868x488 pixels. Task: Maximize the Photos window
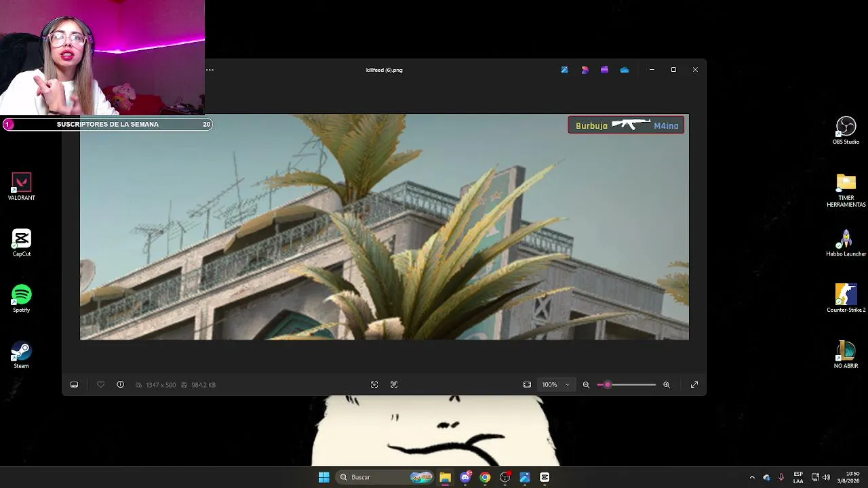click(x=673, y=70)
